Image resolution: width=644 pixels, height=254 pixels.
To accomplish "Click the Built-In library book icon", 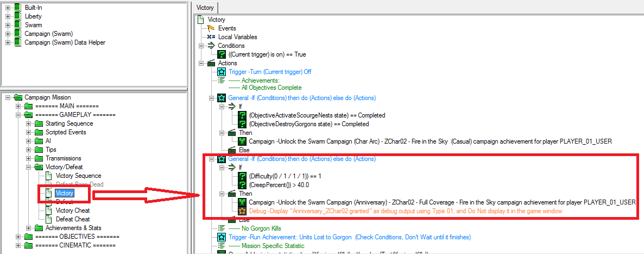I will point(17,8).
